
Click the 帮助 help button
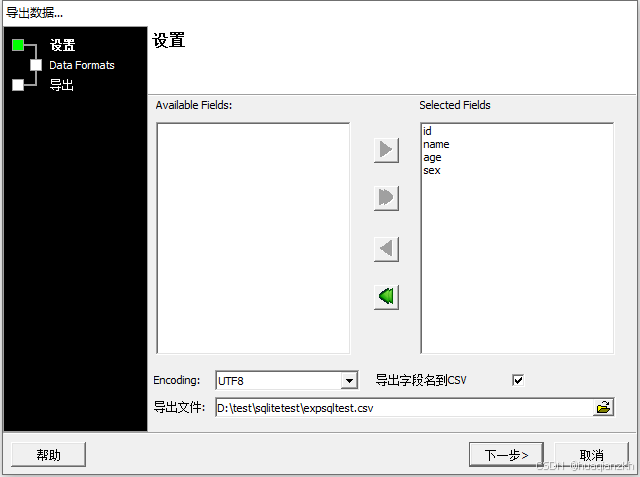49,455
